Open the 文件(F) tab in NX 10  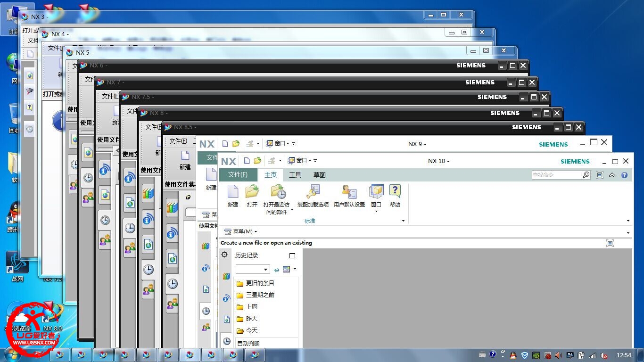pyautogui.click(x=238, y=175)
